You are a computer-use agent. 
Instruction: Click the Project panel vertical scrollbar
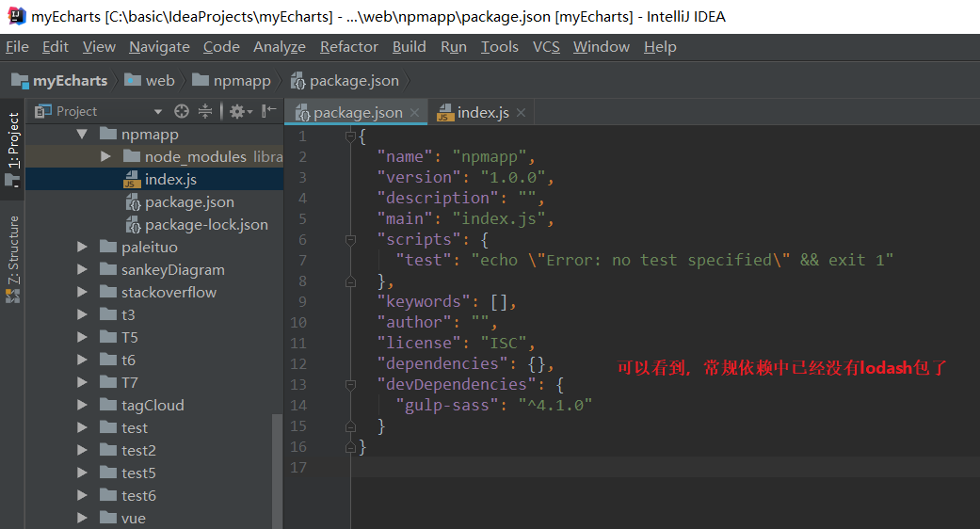pyautogui.click(x=278, y=471)
